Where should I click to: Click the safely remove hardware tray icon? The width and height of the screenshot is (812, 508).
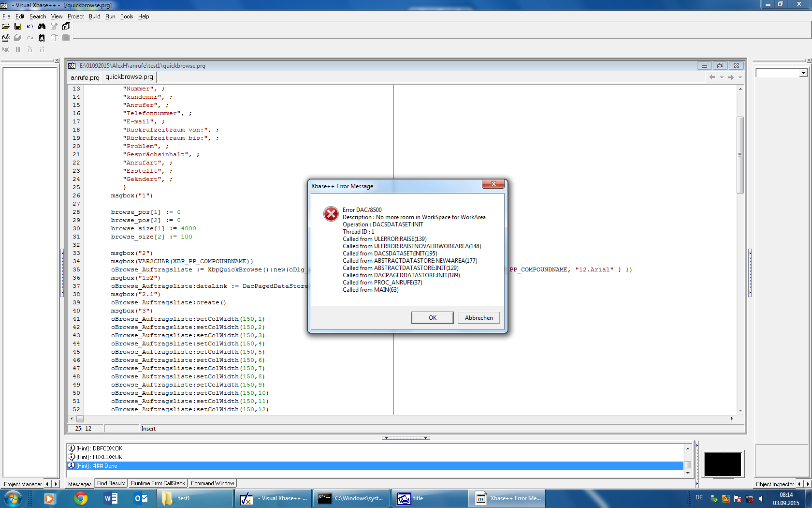coord(714,499)
